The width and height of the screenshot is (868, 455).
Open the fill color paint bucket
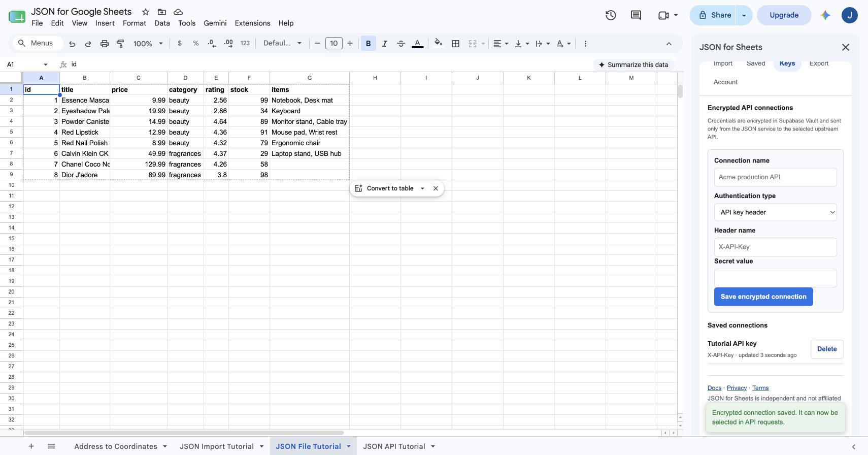[x=438, y=44]
